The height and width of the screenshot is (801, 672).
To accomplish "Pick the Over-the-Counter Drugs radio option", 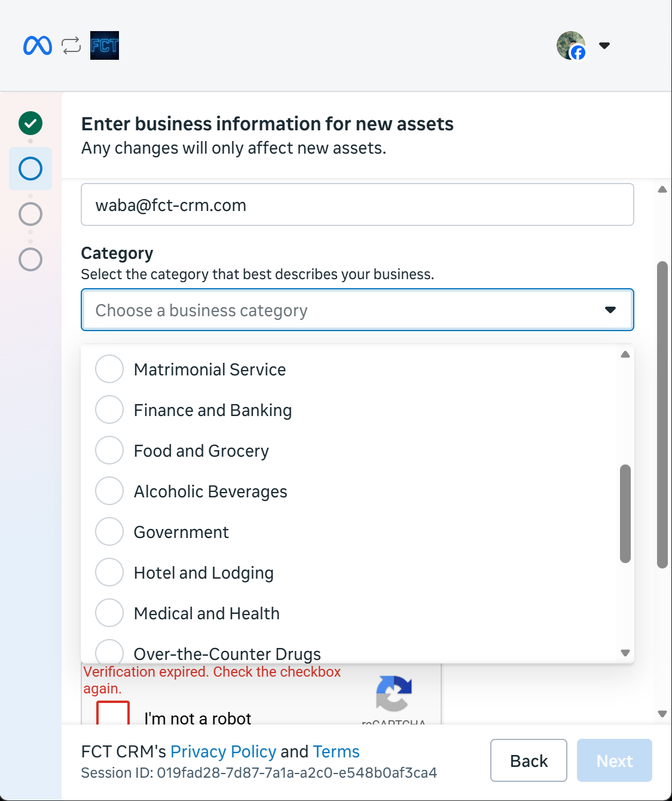I will click(x=109, y=652).
